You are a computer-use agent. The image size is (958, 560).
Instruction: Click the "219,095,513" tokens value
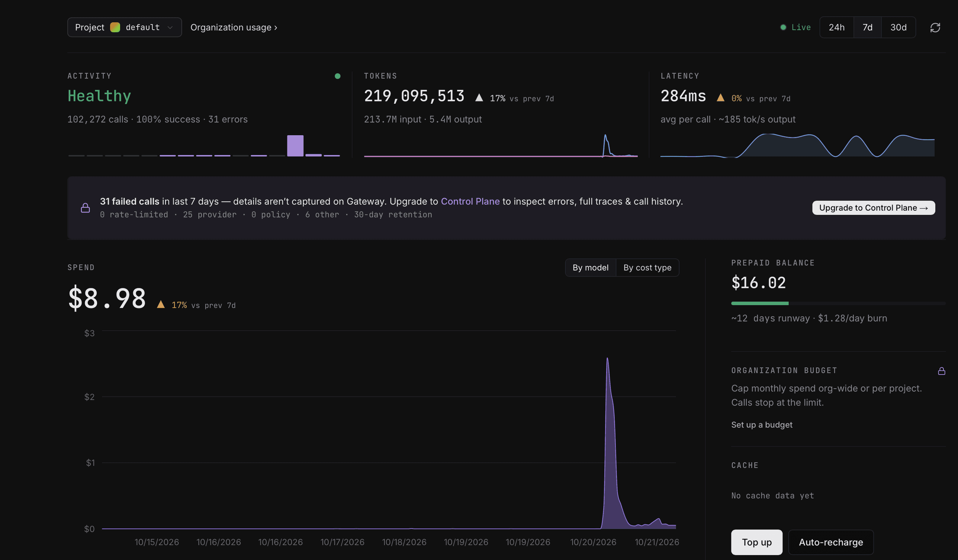click(414, 96)
